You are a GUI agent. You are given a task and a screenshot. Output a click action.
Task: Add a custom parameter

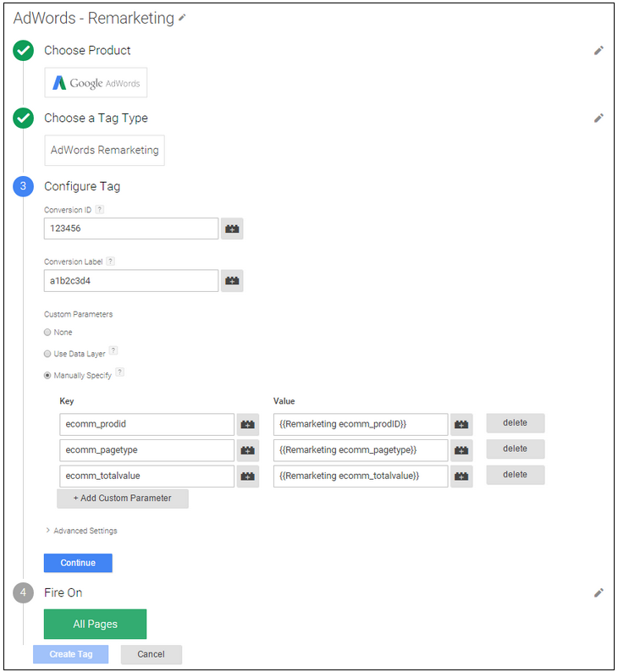tap(123, 498)
